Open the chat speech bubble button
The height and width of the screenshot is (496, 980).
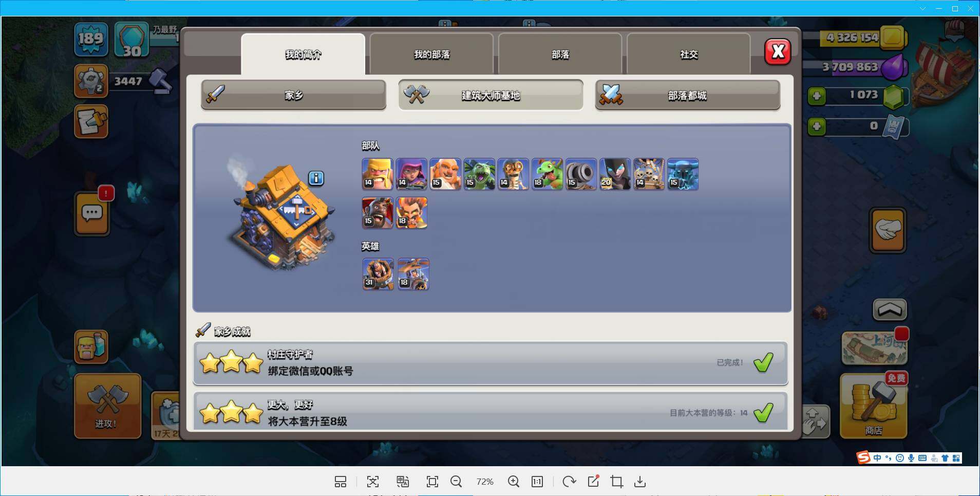point(92,214)
